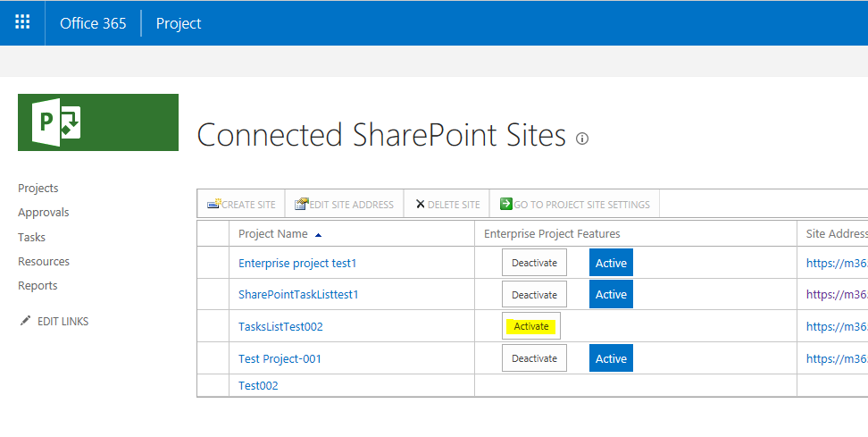Screen dimensions: 868x437
Task: Select the row selector cell for Enterprise project test1
Action: (x=213, y=263)
